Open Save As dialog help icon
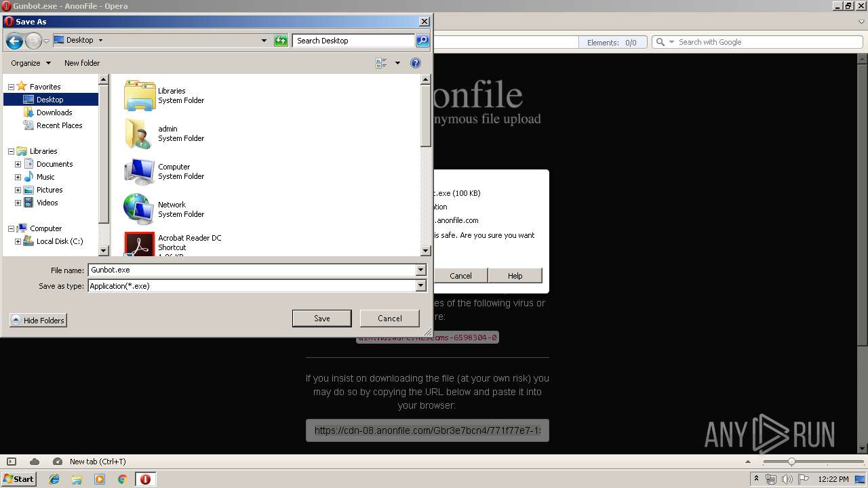The height and width of the screenshot is (488, 868). (416, 63)
